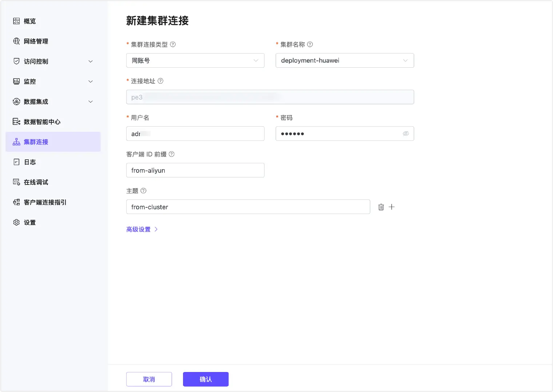Click the help icon next to 集群连接类型
553x392 pixels.
(x=173, y=44)
